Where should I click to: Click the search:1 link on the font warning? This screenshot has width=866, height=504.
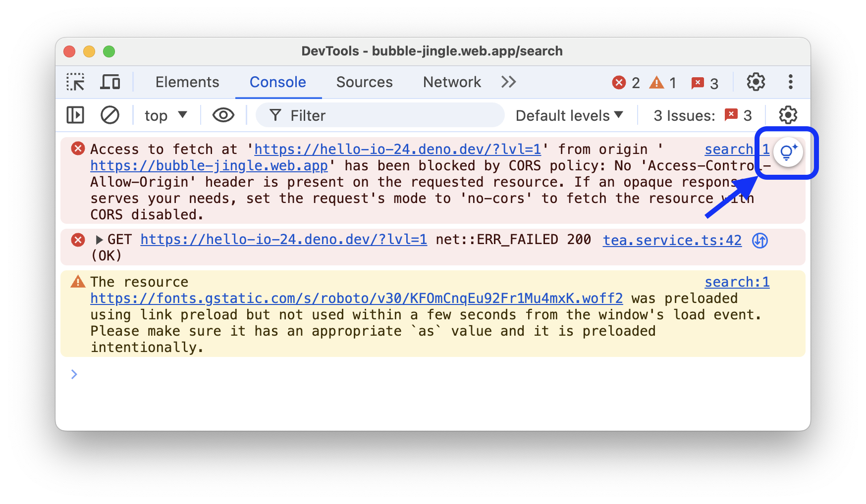pos(737,282)
